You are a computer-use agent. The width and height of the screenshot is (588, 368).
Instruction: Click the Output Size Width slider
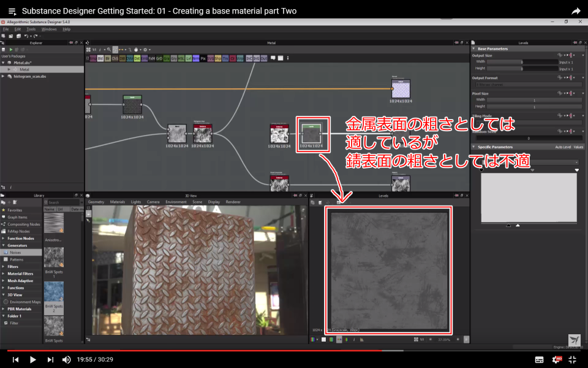click(x=522, y=62)
